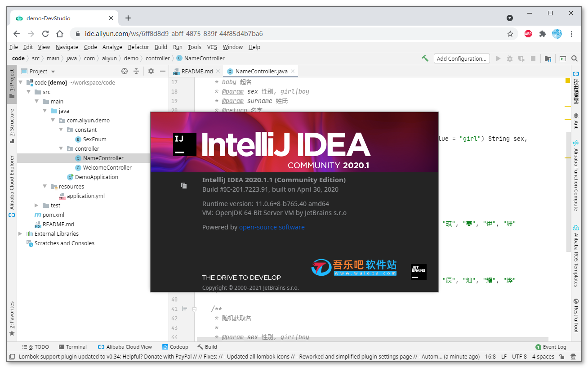The width and height of the screenshot is (588, 368).
Task: Click the Debug bug icon
Action: (510, 58)
